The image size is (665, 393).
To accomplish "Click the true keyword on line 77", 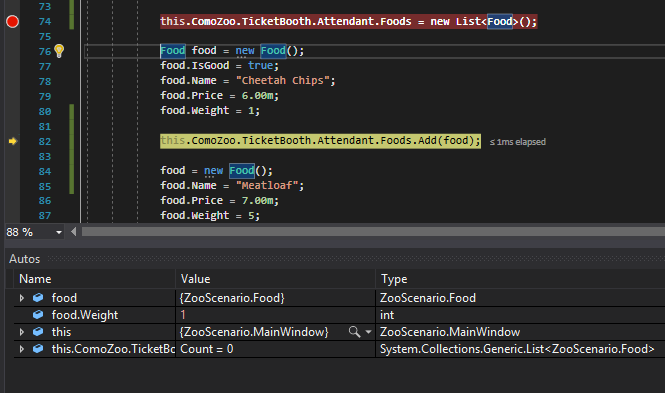I will [x=260, y=65].
